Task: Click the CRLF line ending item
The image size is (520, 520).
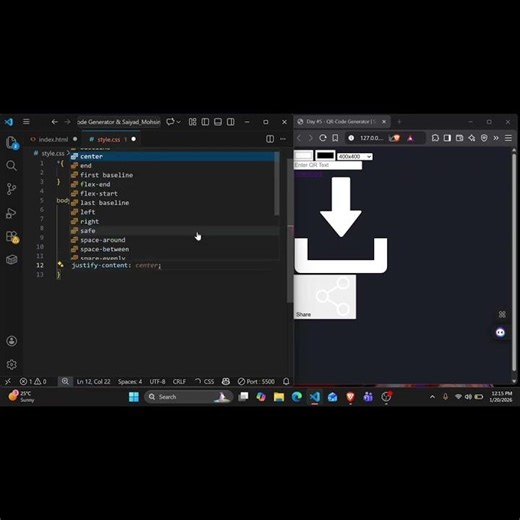Action: pos(179,381)
